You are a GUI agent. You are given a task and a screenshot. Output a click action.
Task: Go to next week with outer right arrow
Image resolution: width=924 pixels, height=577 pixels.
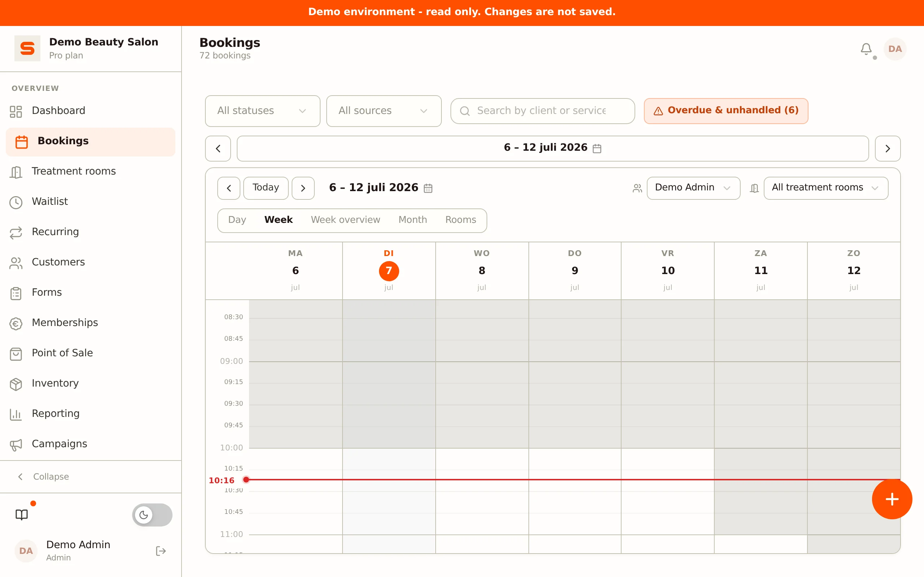click(x=887, y=149)
